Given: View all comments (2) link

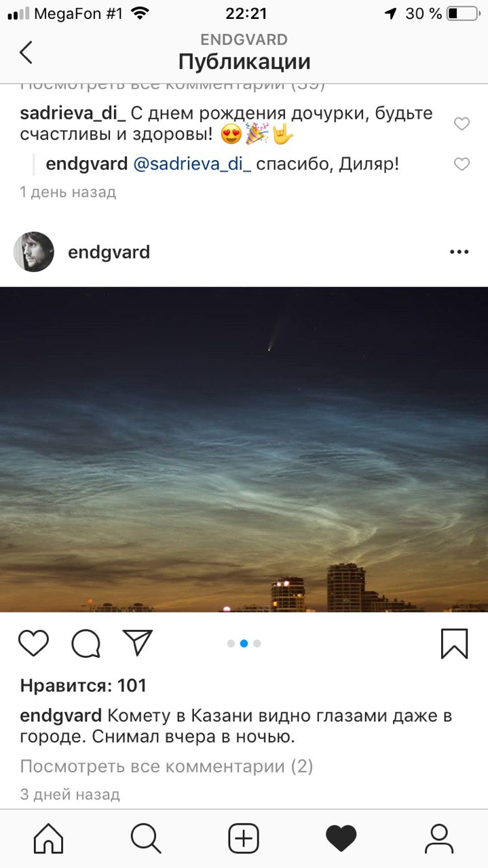Looking at the screenshot, I should [x=166, y=766].
